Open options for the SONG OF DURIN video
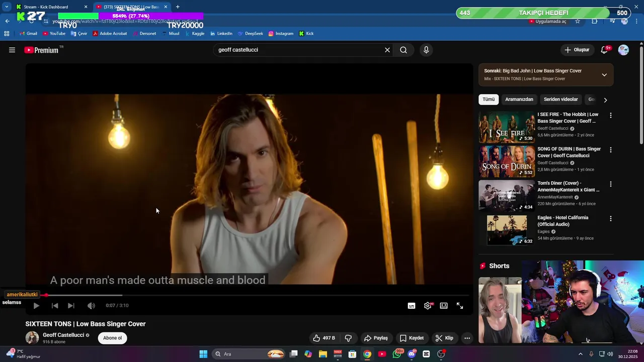Image resolution: width=644 pixels, height=362 pixels. pyautogui.click(x=611, y=150)
